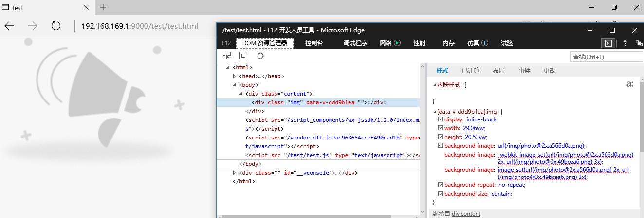
Task: Toggle pseudo-class states 'a:' icon
Action: click(x=630, y=84)
